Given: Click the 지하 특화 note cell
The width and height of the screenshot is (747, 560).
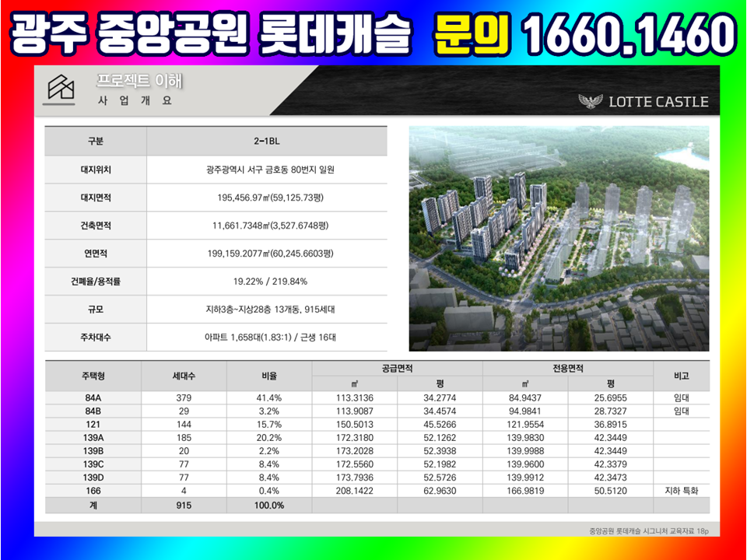Looking at the screenshot, I should (x=682, y=491).
